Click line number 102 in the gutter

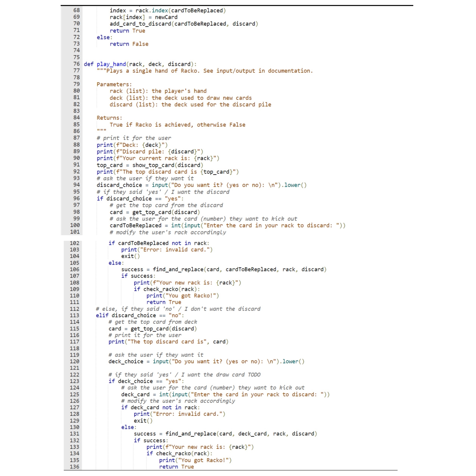tap(74, 243)
